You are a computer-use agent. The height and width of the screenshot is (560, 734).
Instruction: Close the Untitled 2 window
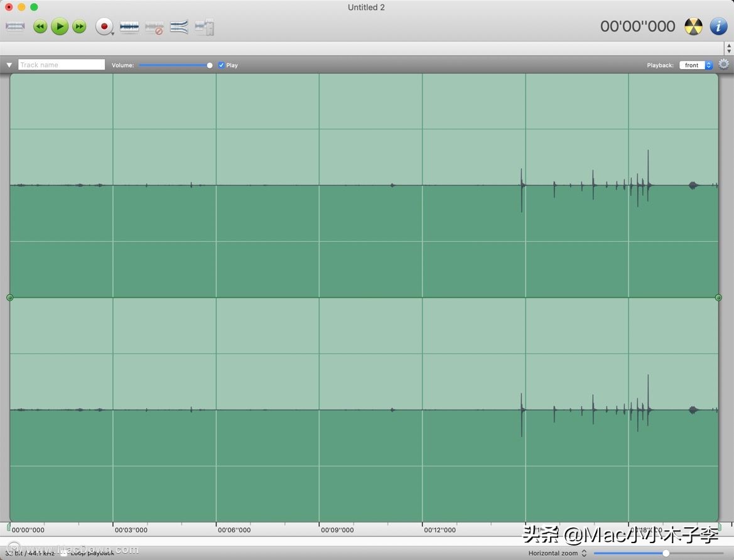pos(9,7)
